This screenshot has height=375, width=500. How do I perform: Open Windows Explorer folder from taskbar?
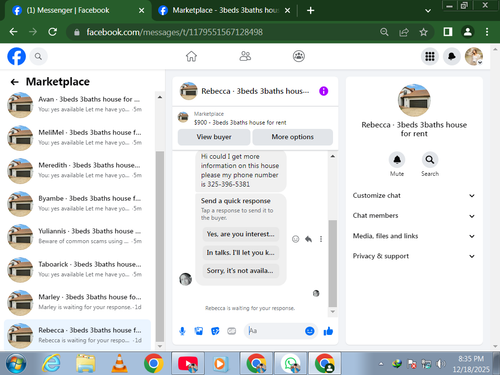pos(86,363)
